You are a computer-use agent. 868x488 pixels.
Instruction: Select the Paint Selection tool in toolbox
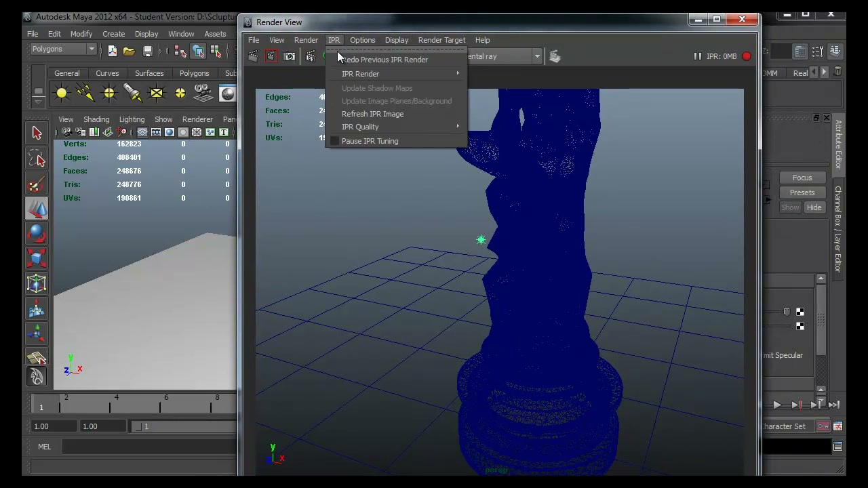[x=37, y=184]
